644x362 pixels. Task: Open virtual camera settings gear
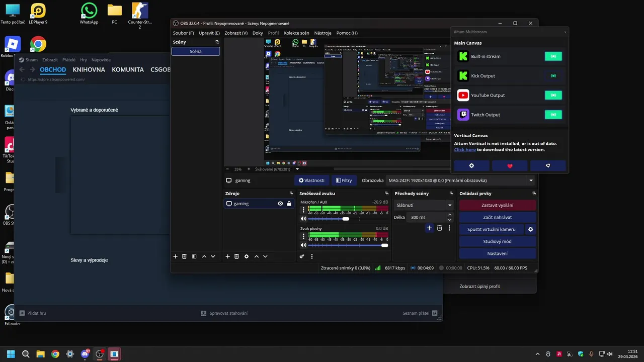pos(530,229)
